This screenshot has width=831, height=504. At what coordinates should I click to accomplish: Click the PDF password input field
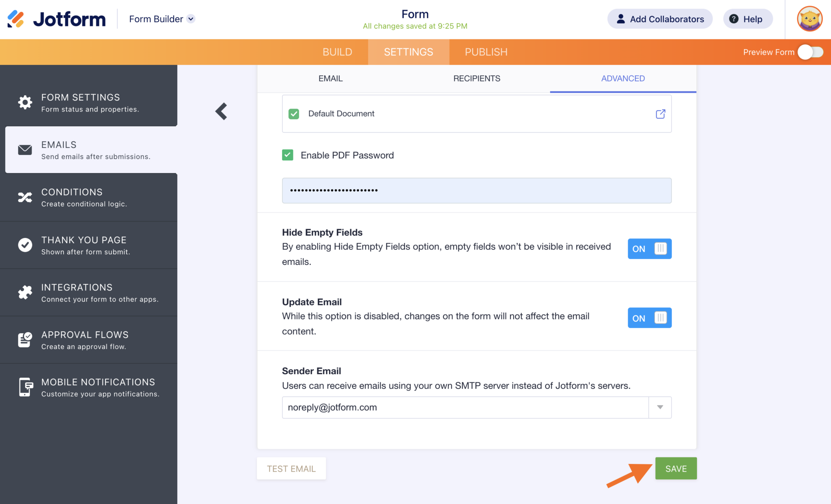[x=476, y=191]
